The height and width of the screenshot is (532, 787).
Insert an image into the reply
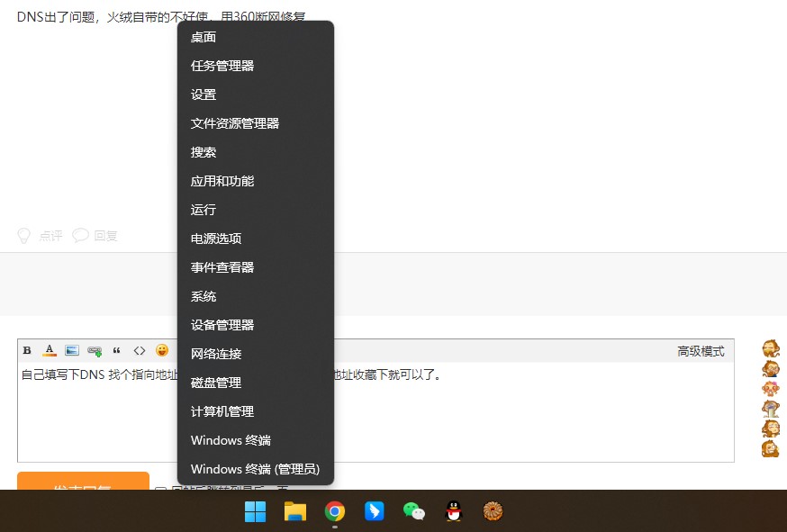pyautogui.click(x=72, y=350)
